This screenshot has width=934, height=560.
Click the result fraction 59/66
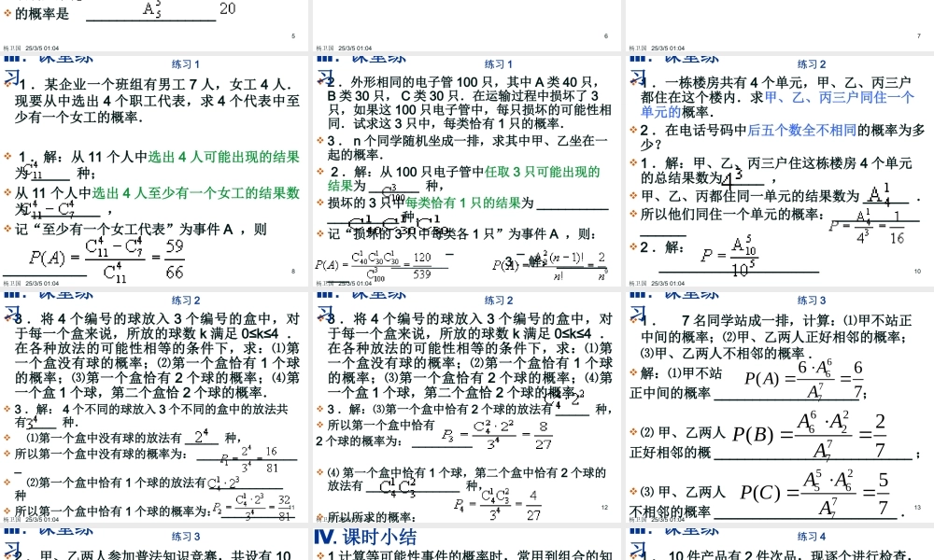[x=175, y=259]
